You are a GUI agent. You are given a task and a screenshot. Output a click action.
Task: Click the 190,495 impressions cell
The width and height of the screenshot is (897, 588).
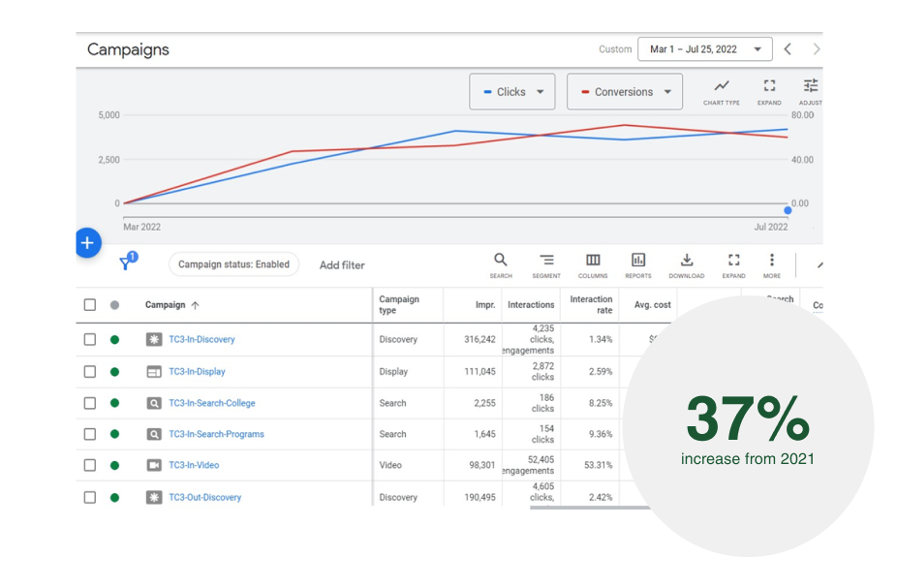tap(479, 498)
